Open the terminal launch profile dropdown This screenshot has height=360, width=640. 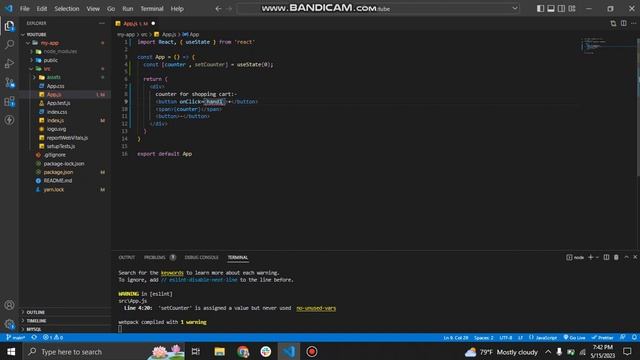click(597, 257)
